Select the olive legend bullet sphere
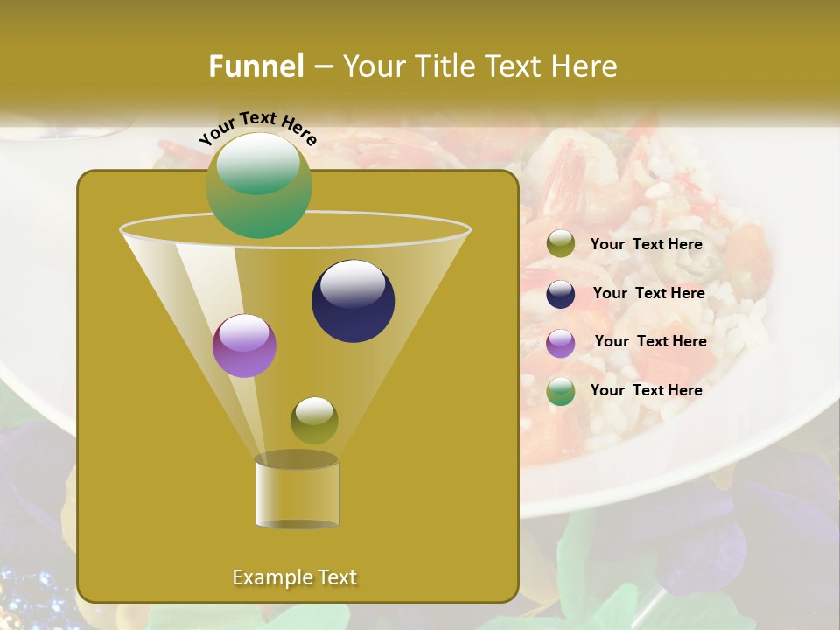 click(x=561, y=244)
